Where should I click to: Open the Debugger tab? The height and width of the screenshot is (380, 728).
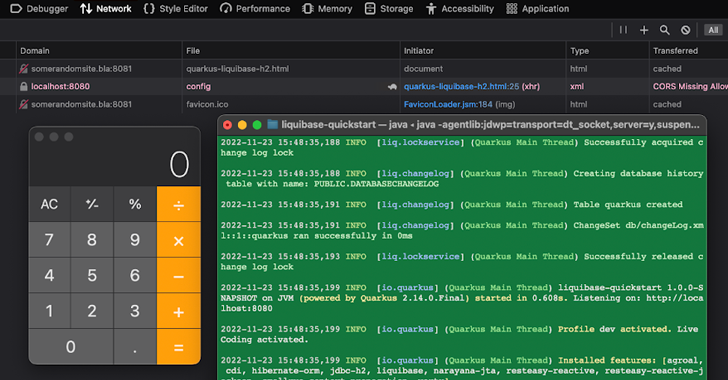39,8
